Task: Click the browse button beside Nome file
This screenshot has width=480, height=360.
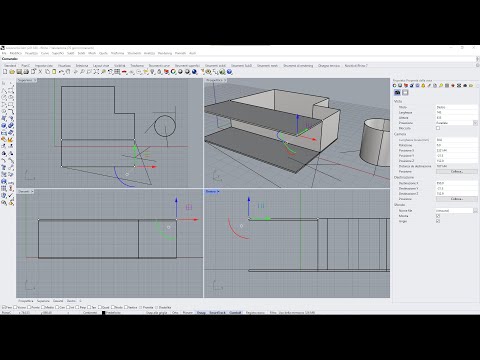Action: (x=475, y=211)
